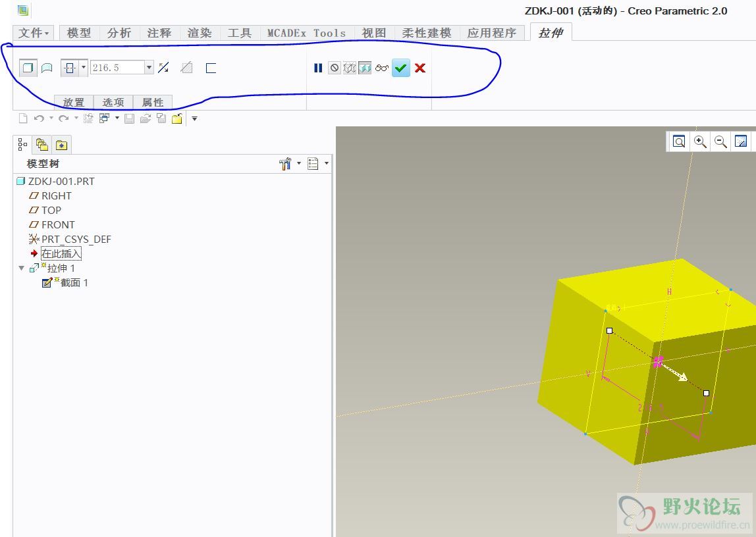Toggle the thicken sketch option
This screenshot has width=756, height=537.
[211, 68]
